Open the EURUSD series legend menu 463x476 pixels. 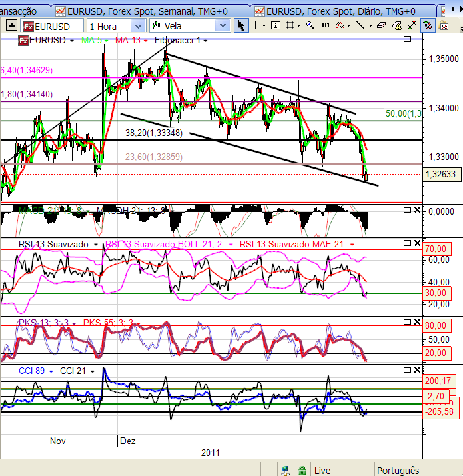coord(71,41)
